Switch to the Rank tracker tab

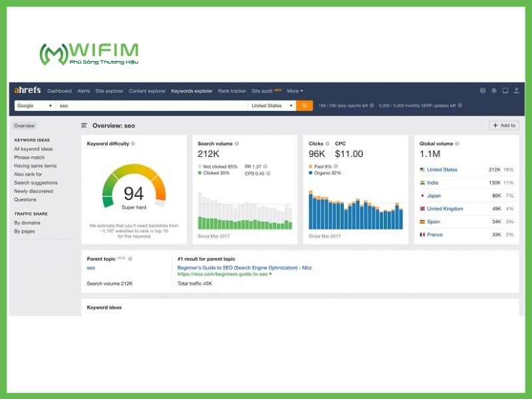point(231,91)
